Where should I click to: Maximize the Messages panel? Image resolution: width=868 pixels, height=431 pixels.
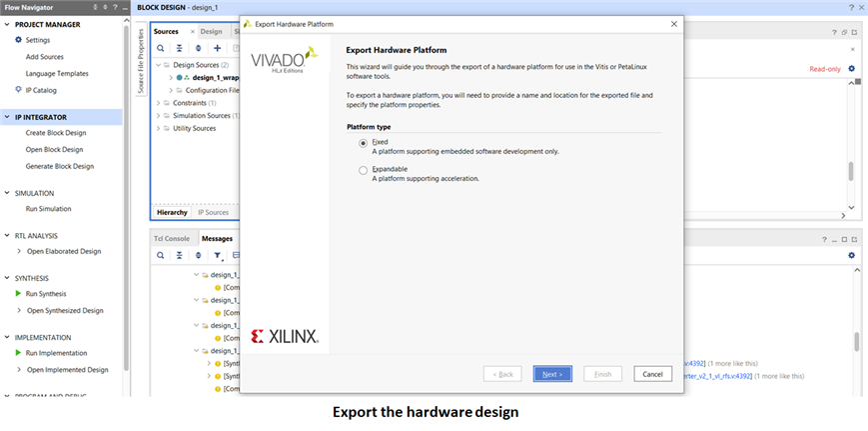[x=844, y=239]
